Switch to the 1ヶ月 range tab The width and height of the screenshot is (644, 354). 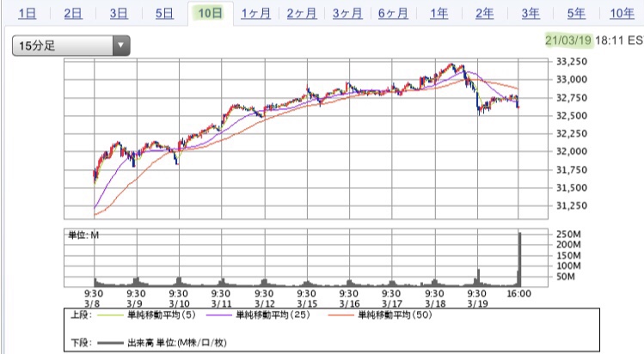click(255, 14)
